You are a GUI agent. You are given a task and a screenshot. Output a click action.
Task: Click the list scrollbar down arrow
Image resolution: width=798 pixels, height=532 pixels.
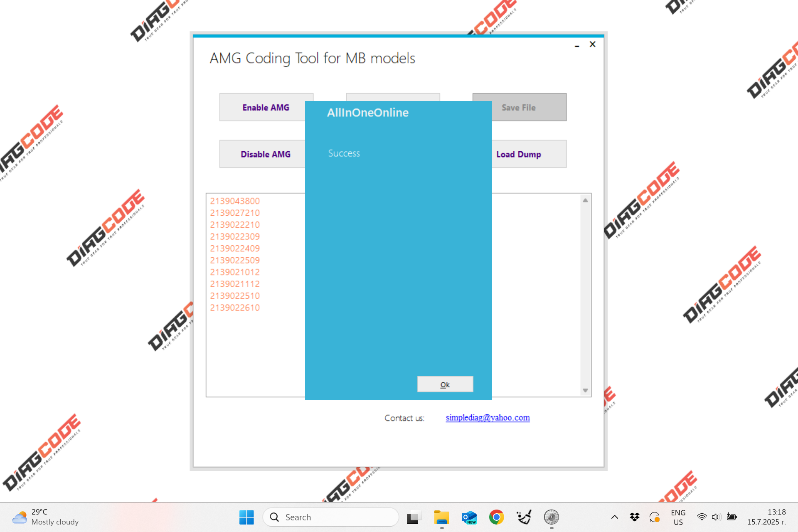tap(585, 390)
